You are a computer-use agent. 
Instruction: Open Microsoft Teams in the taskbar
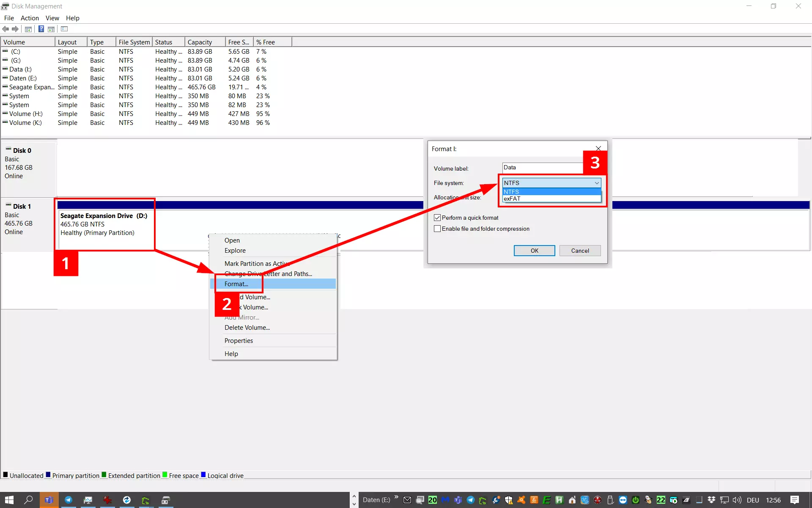pos(49,500)
